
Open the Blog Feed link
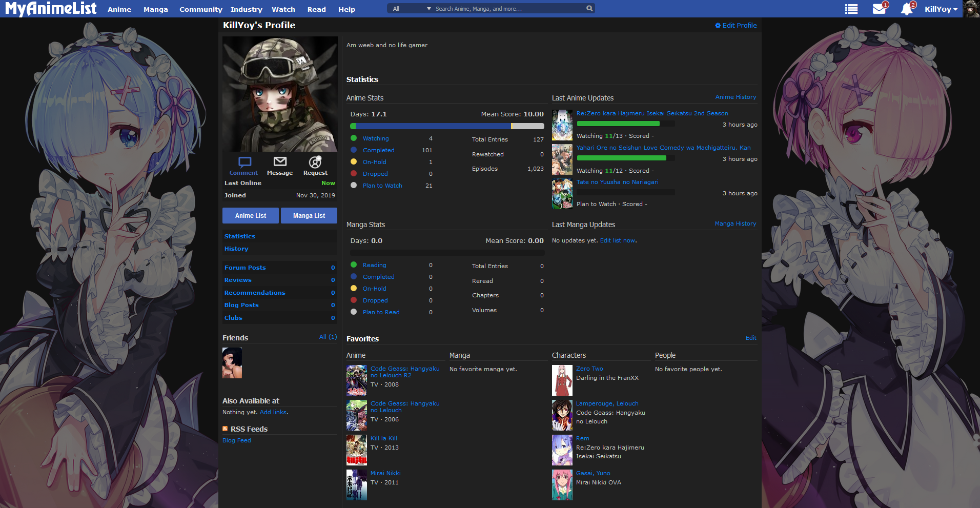pyautogui.click(x=237, y=440)
